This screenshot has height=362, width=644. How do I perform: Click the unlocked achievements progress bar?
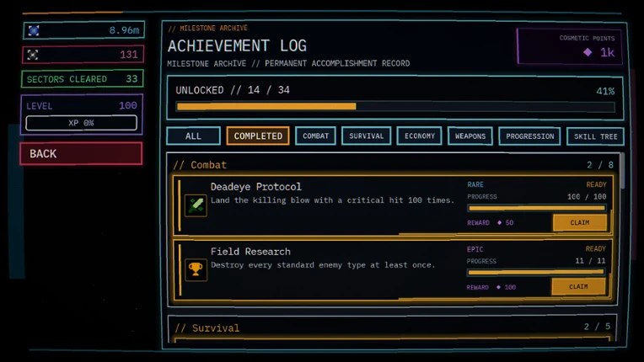tap(395, 107)
